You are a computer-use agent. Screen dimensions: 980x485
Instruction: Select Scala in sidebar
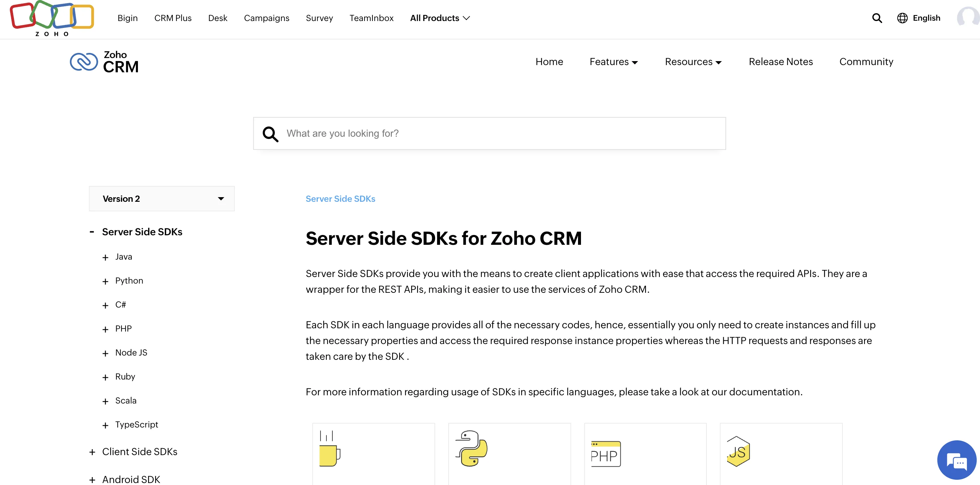click(x=126, y=401)
